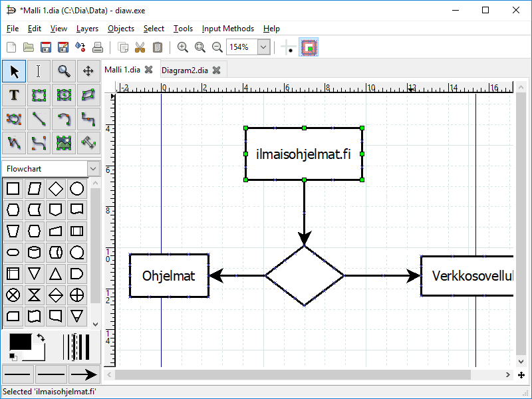Pick the flowchart diamond Decision shape
This screenshot has width=532, height=399.
point(56,189)
